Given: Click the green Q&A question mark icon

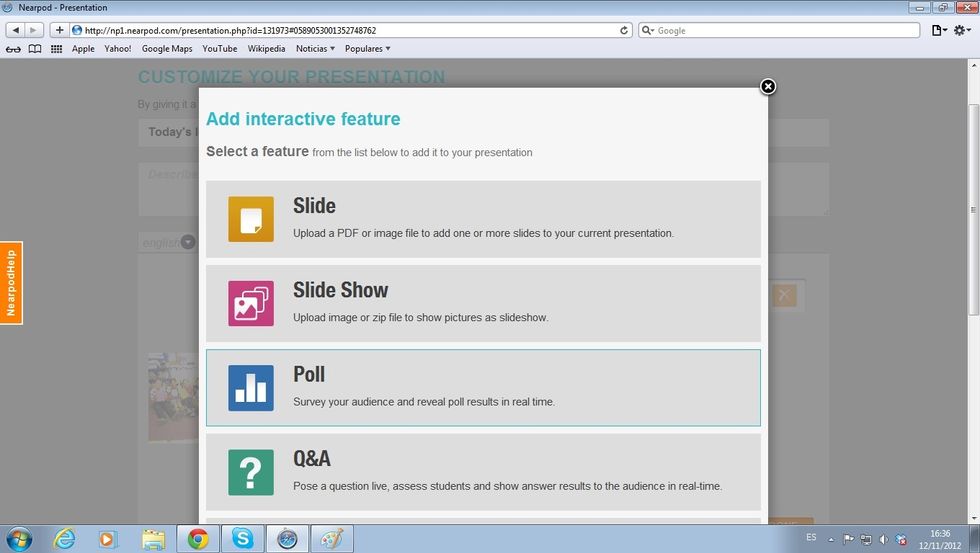Looking at the screenshot, I should (251, 472).
